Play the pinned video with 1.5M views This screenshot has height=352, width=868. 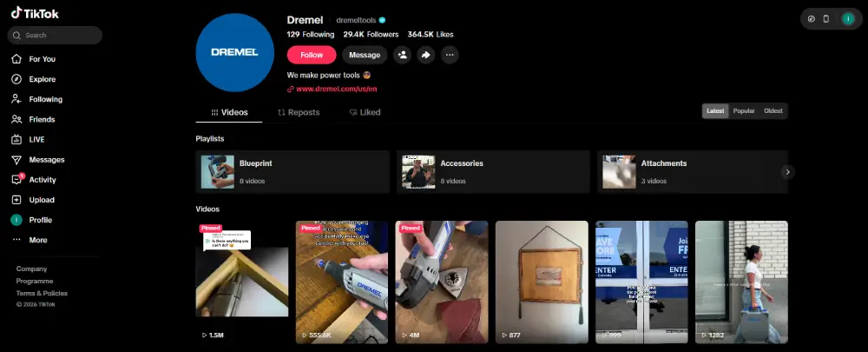(242, 282)
